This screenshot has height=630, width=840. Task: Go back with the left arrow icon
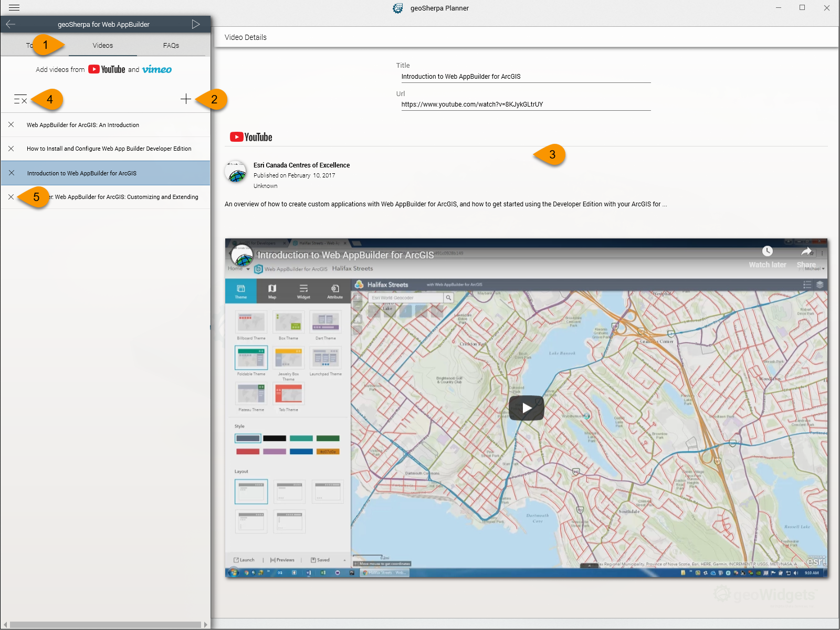[10, 24]
